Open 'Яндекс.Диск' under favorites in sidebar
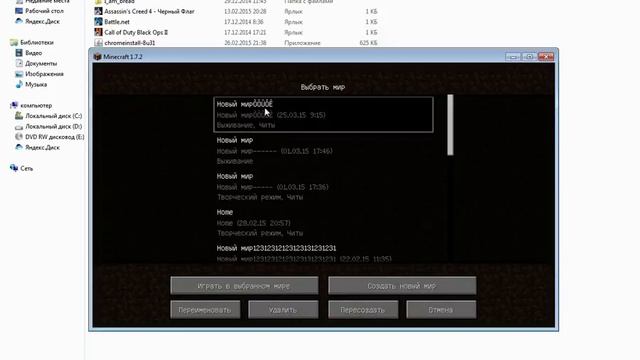This screenshot has width=640, height=360. pyautogui.click(x=38, y=22)
